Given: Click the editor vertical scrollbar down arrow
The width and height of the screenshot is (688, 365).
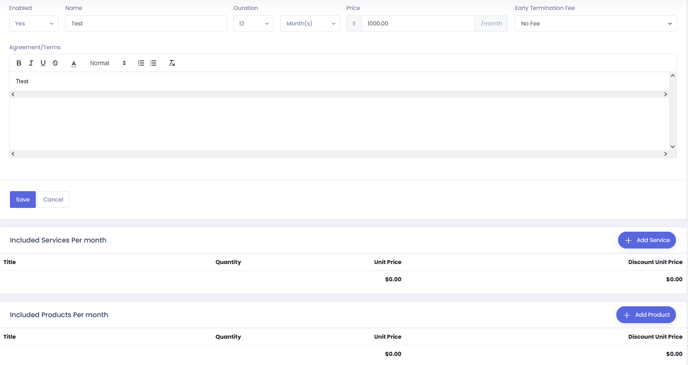Looking at the screenshot, I should (672, 147).
